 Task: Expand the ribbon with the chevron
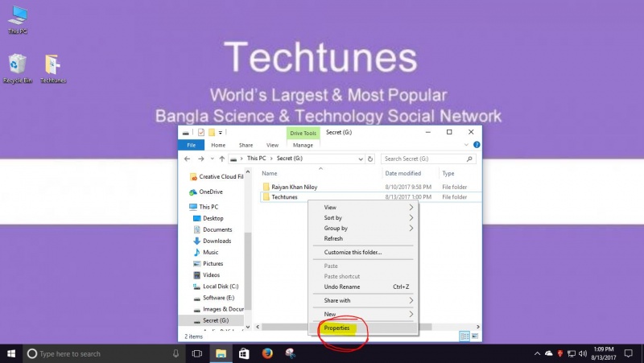[x=466, y=145]
